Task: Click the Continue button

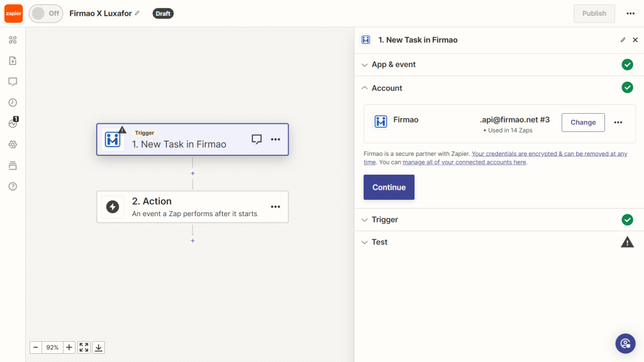Action: (389, 187)
